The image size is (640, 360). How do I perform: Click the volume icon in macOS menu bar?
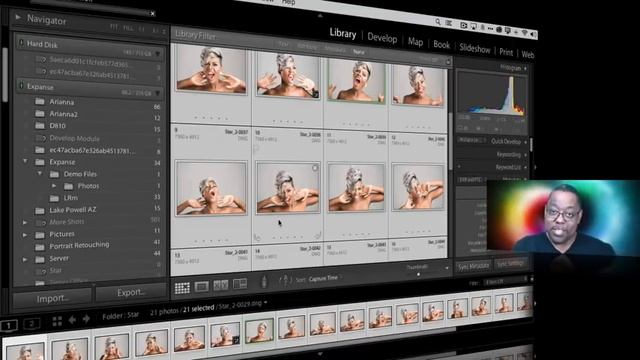click(533, 34)
